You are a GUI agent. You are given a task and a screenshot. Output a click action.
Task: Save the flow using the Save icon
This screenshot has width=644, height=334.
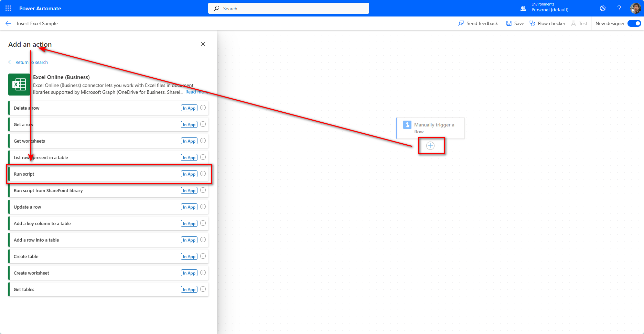pos(515,23)
